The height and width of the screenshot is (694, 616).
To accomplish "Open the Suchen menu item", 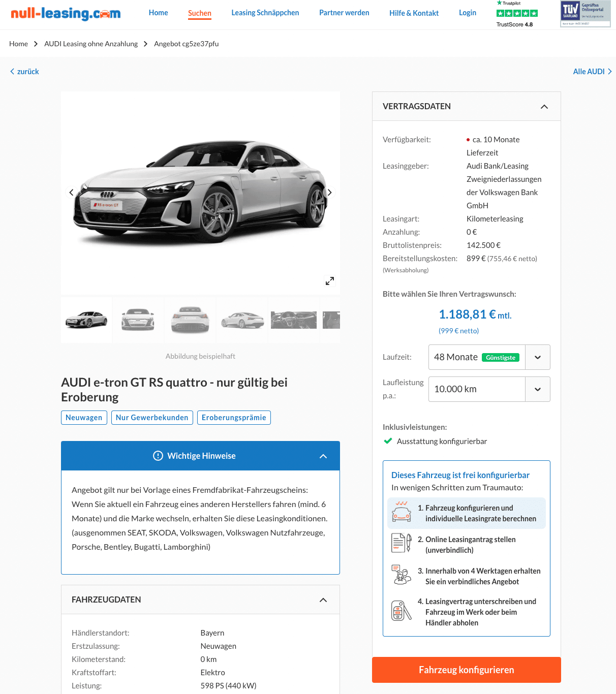I will tap(200, 13).
